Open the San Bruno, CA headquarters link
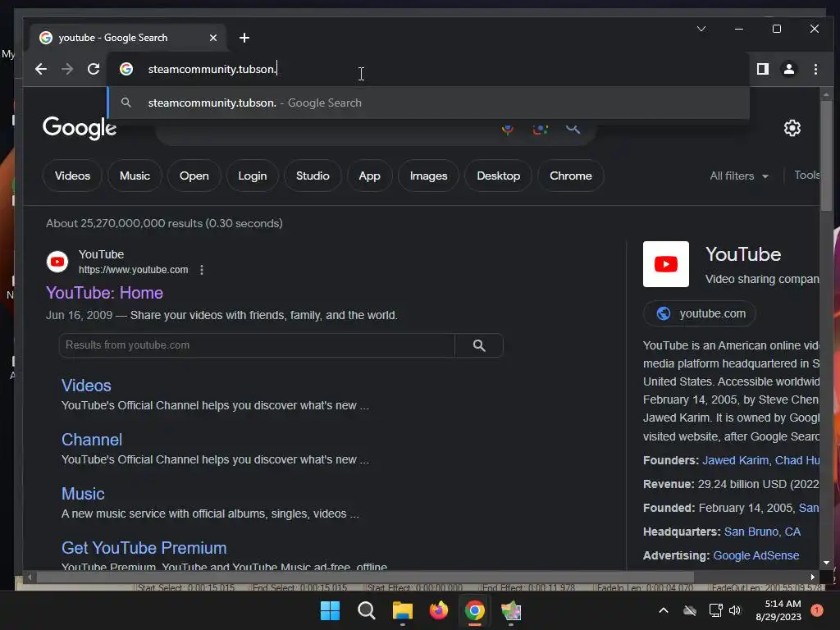The image size is (840, 630). [x=762, y=532]
